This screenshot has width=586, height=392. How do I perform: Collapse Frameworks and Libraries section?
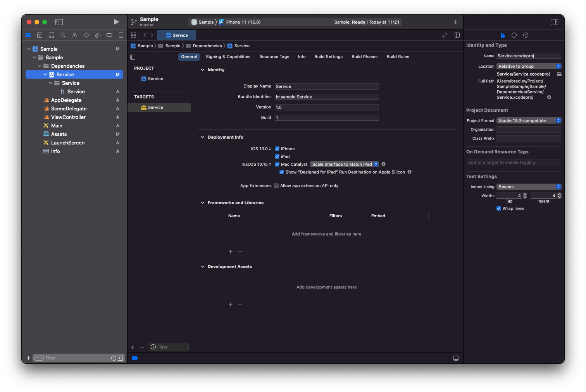[x=202, y=203]
